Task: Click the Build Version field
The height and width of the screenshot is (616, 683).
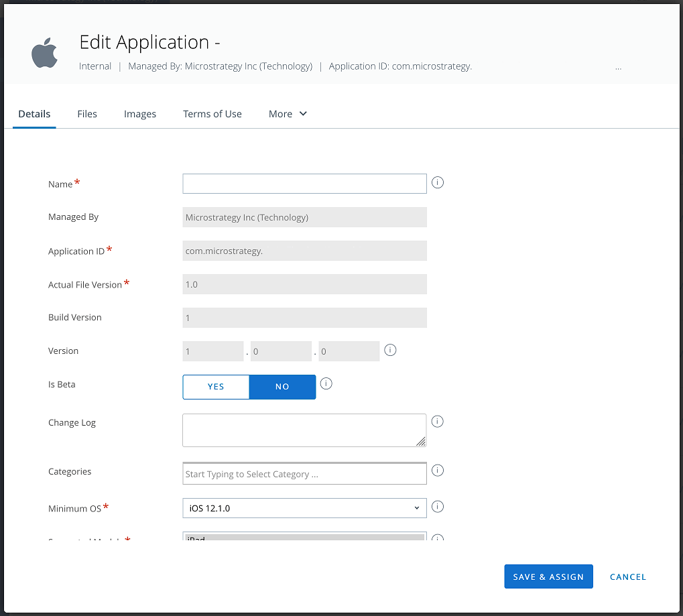Action: pyautogui.click(x=304, y=318)
